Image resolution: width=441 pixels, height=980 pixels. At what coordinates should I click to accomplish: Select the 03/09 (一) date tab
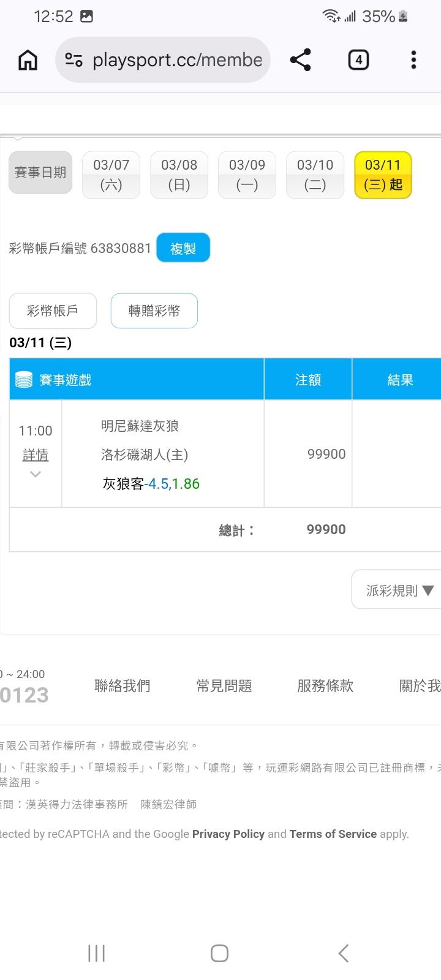tap(247, 175)
